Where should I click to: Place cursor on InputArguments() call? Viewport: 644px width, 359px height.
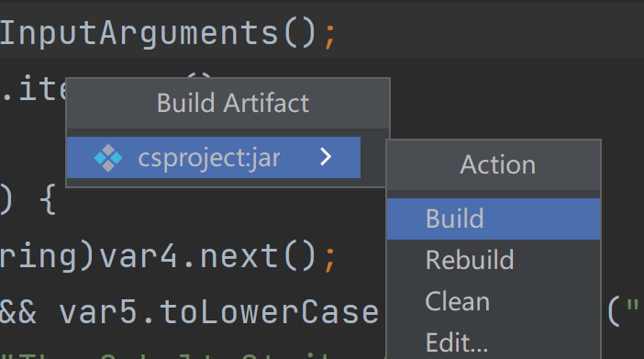pos(158,34)
